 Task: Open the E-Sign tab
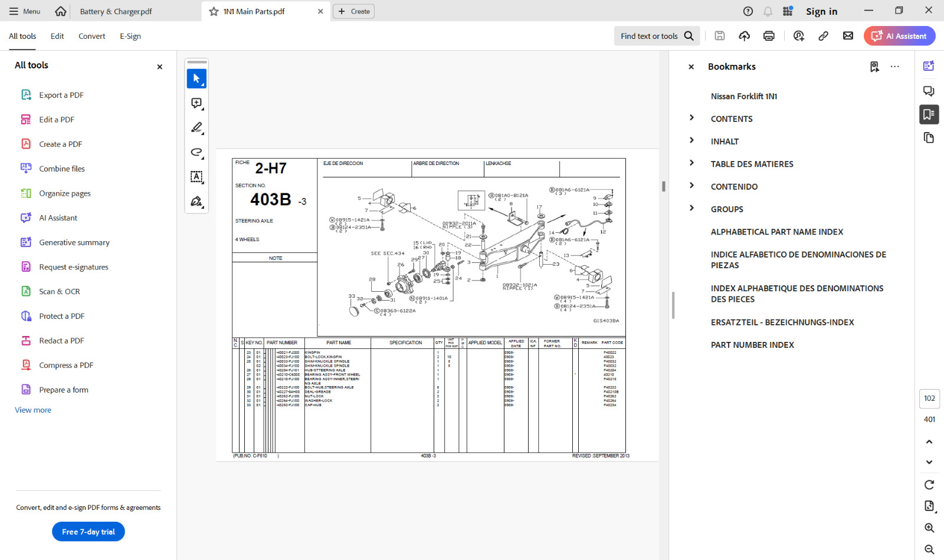coord(130,36)
